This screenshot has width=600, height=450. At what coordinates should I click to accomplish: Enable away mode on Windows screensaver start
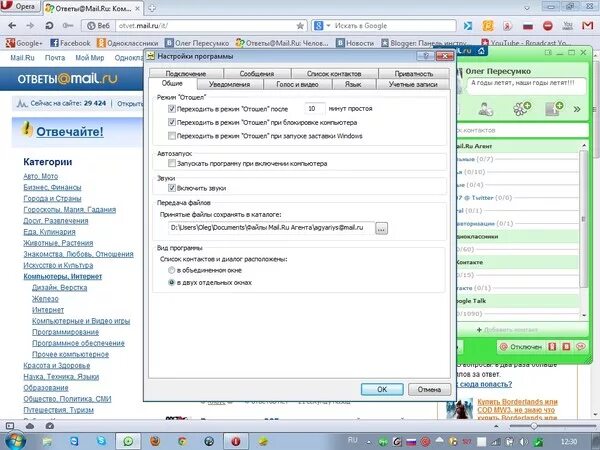pyautogui.click(x=172, y=136)
